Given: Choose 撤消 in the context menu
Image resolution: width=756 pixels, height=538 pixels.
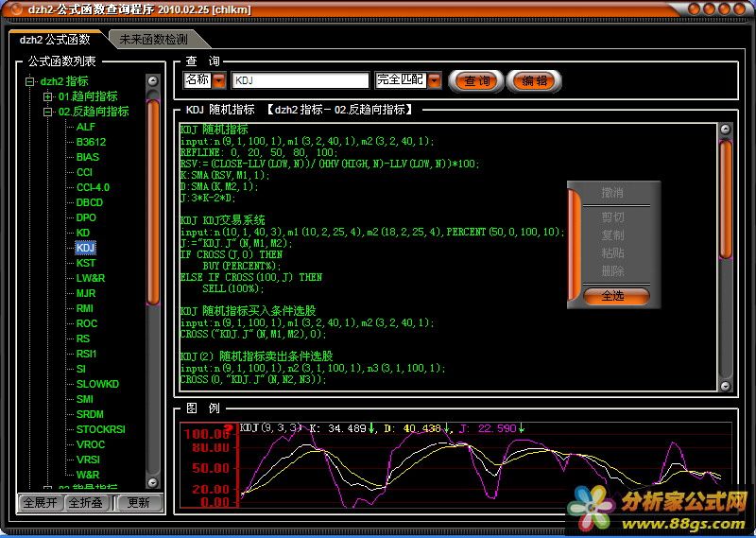Looking at the screenshot, I should point(612,193).
